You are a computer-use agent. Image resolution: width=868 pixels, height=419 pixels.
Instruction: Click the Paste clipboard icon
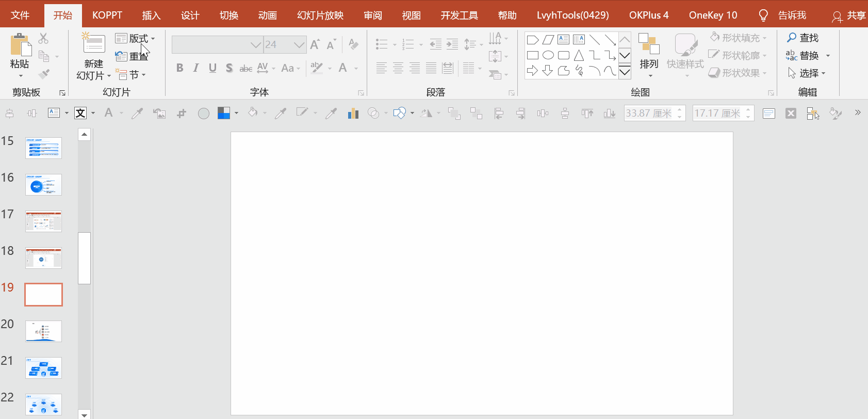pos(21,44)
